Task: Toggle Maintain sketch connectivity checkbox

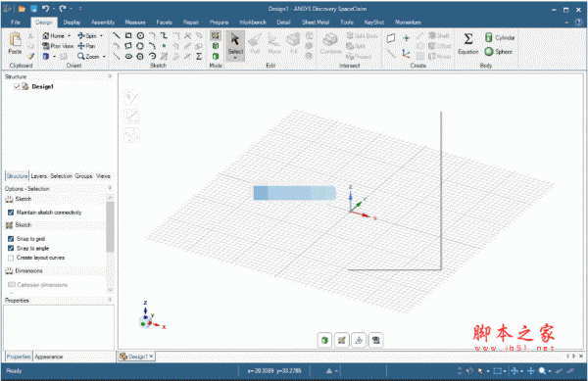Action: pyautogui.click(x=11, y=213)
